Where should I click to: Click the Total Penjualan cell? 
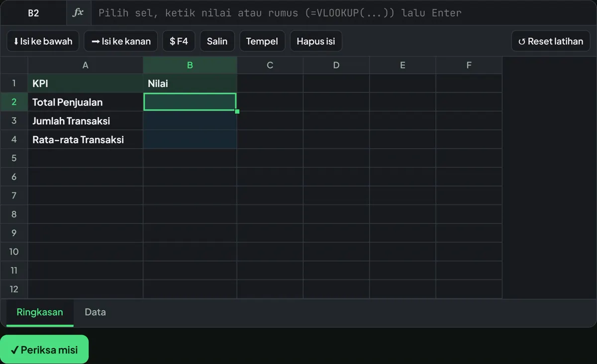(86, 102)
